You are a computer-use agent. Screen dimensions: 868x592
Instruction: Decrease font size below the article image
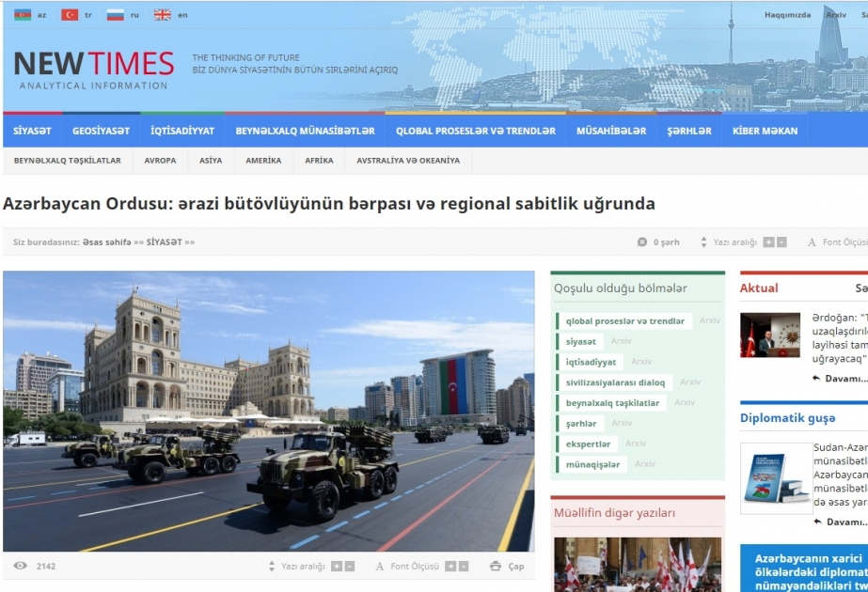coord(464,566)
